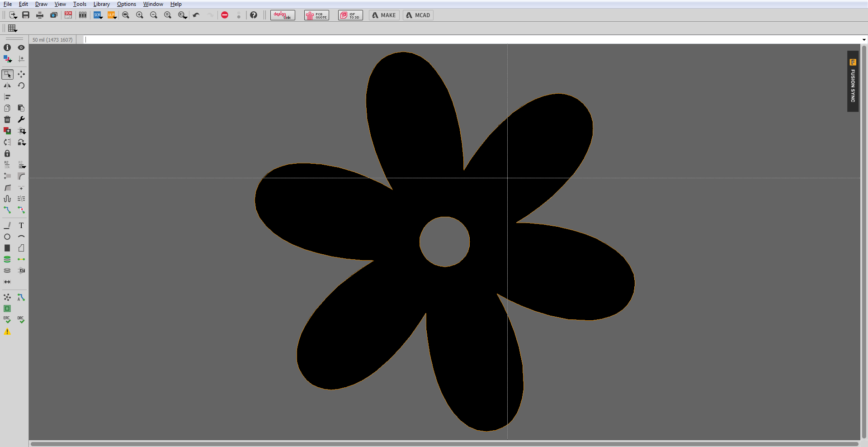Open the Value tool dropdown

coord(22,165)
